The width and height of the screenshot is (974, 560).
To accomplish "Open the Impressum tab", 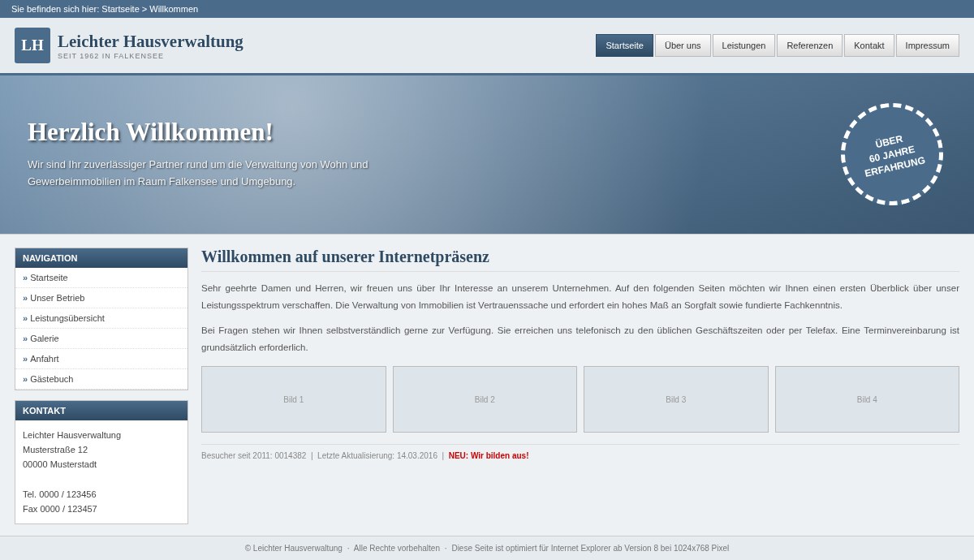I will [x=927, y=45].
